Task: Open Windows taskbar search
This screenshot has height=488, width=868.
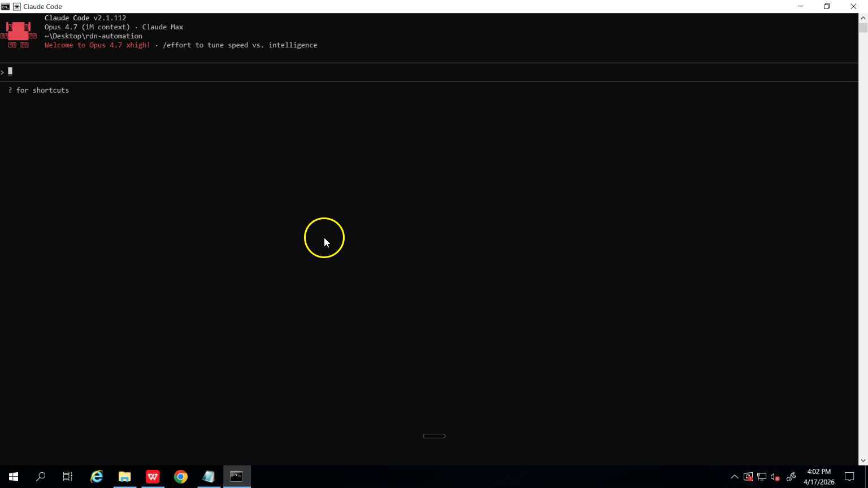Action: [41, 477]
